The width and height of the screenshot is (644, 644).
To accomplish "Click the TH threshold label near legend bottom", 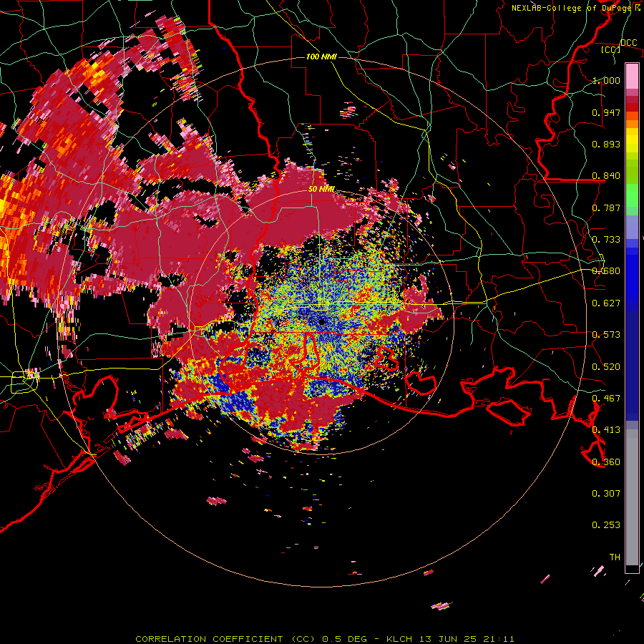I will 615,557.
